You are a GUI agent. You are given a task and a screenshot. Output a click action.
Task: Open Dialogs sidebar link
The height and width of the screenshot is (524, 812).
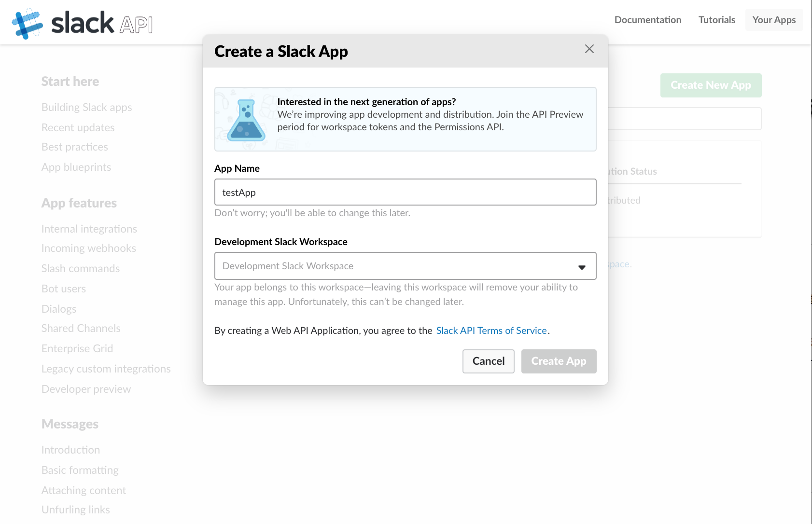click(x=59, y=309)
